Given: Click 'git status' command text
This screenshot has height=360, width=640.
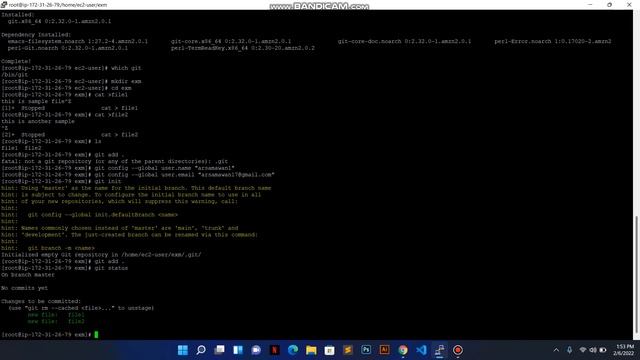Looking at the screenshot, I should (x=111, y=268).
